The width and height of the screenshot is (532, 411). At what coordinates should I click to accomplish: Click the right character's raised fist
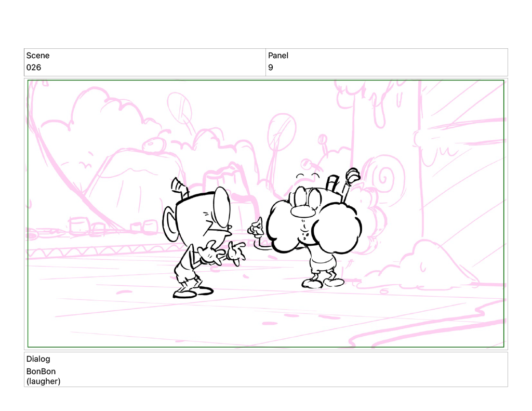[353, 176]
